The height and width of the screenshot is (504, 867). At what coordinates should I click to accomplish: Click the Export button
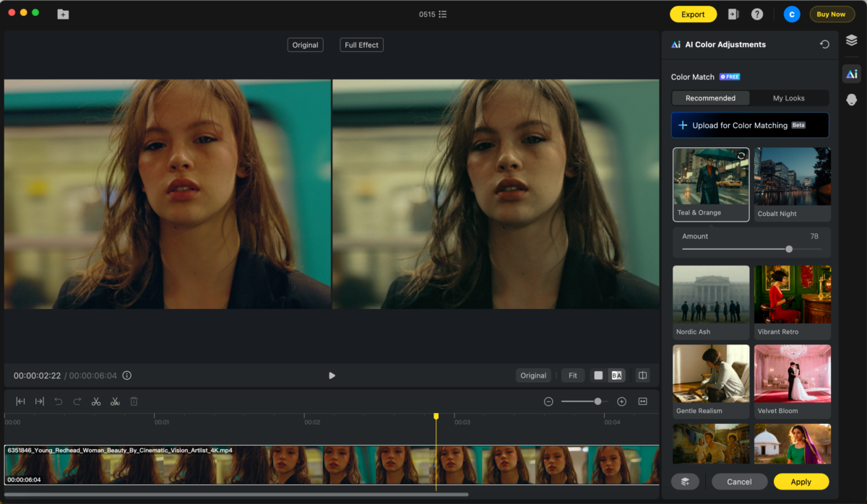693,14
